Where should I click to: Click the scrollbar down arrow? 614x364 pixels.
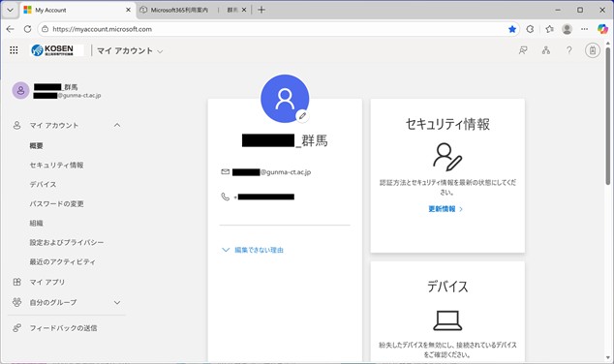(x=608, y=358)
